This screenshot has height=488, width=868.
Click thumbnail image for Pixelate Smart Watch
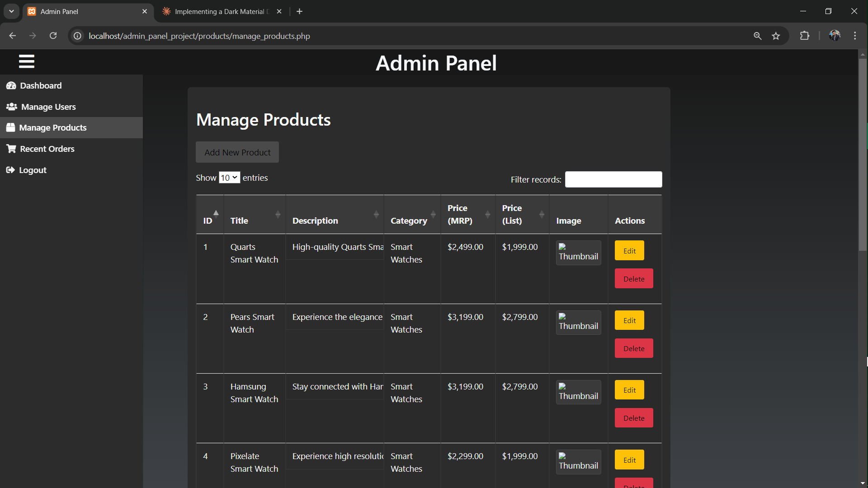coord(578,462)
